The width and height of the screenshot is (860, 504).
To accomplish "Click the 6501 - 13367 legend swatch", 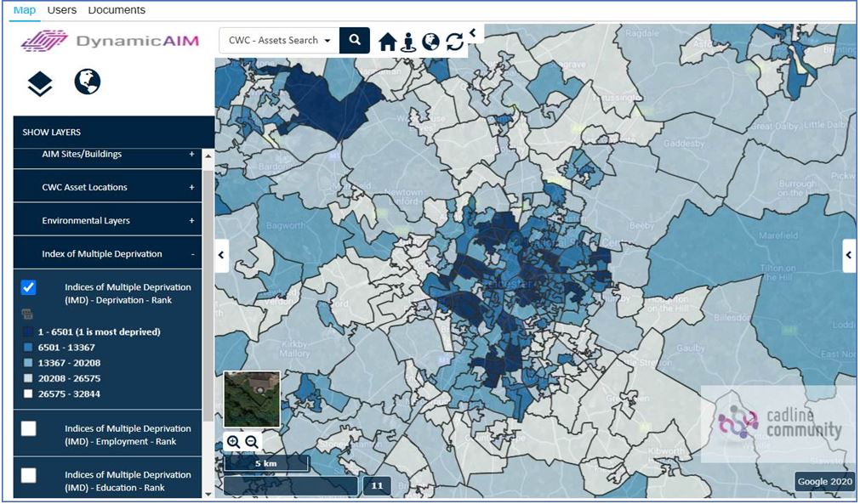I will (29, 348).
